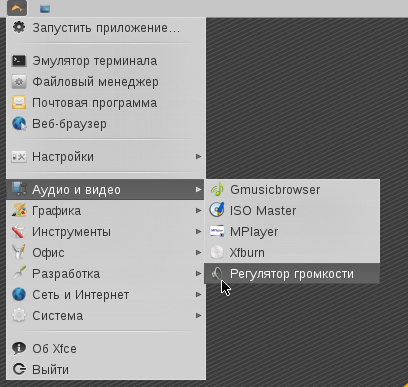Launch Эмулятор терминала from the menu

pos(105,61)
